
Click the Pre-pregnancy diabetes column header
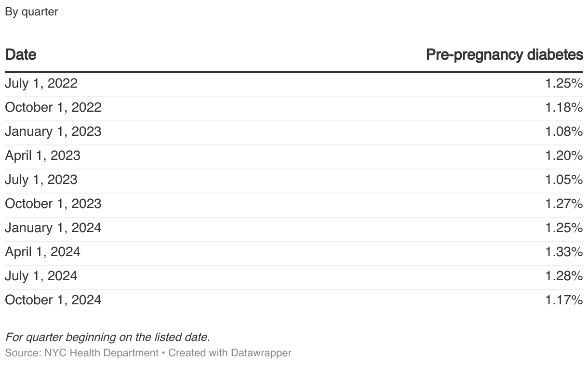point(505,55)
